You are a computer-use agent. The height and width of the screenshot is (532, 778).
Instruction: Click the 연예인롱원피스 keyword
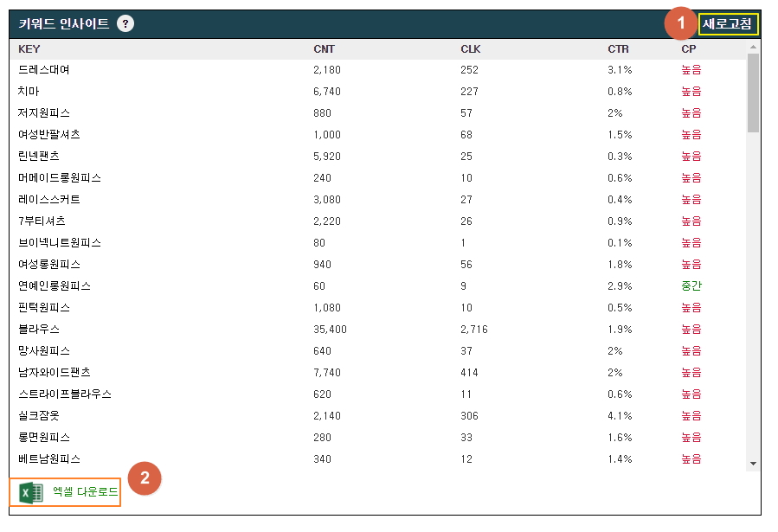[x=55, y=286]
